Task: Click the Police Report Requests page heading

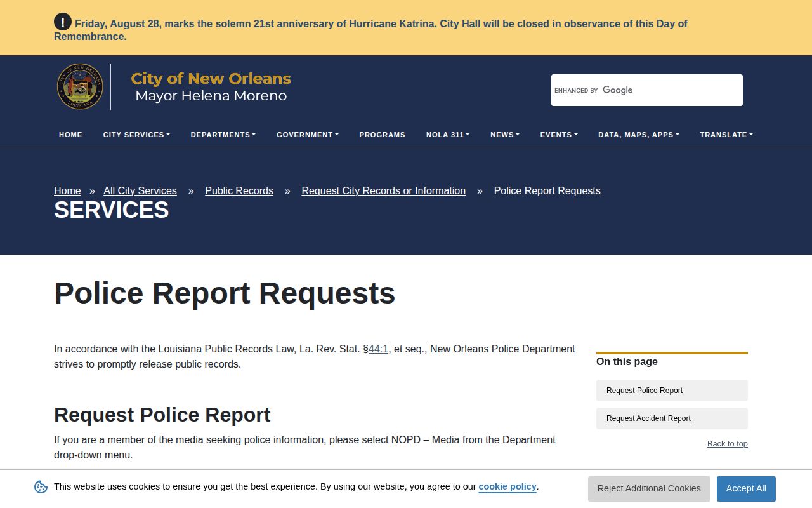Action: click(x=225, y=293)
